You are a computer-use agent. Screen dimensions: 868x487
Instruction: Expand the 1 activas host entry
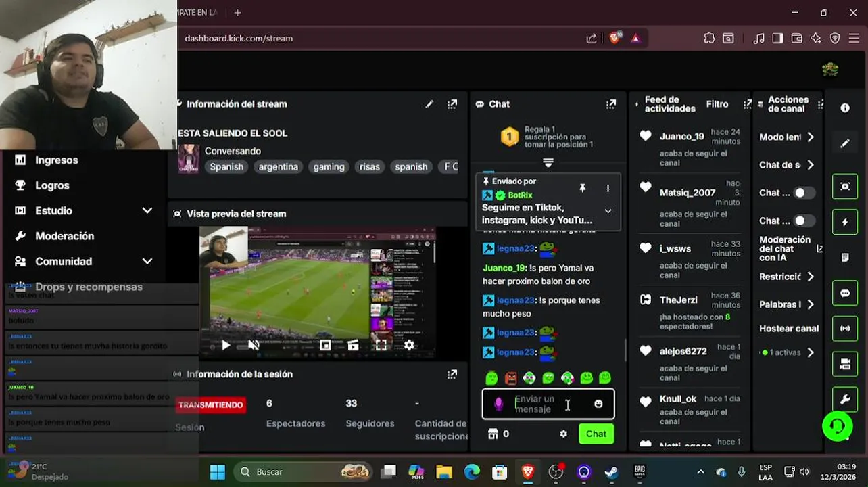click(x=811, y=352)
